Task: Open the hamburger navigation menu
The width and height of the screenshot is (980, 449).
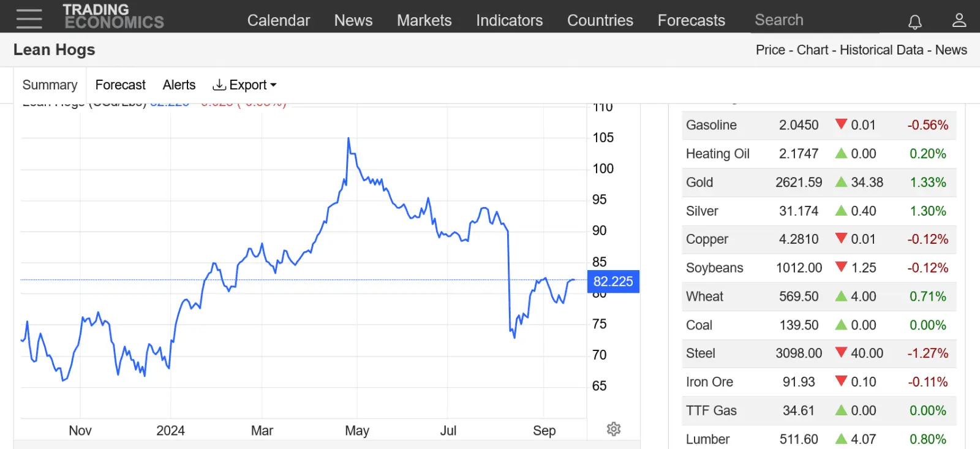Action: tap(29, 19)
